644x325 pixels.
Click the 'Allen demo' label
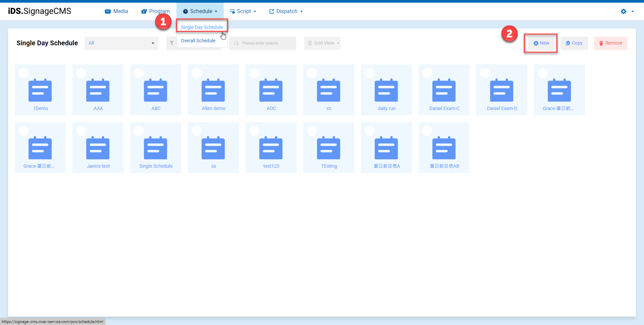(x=214, y=108)
